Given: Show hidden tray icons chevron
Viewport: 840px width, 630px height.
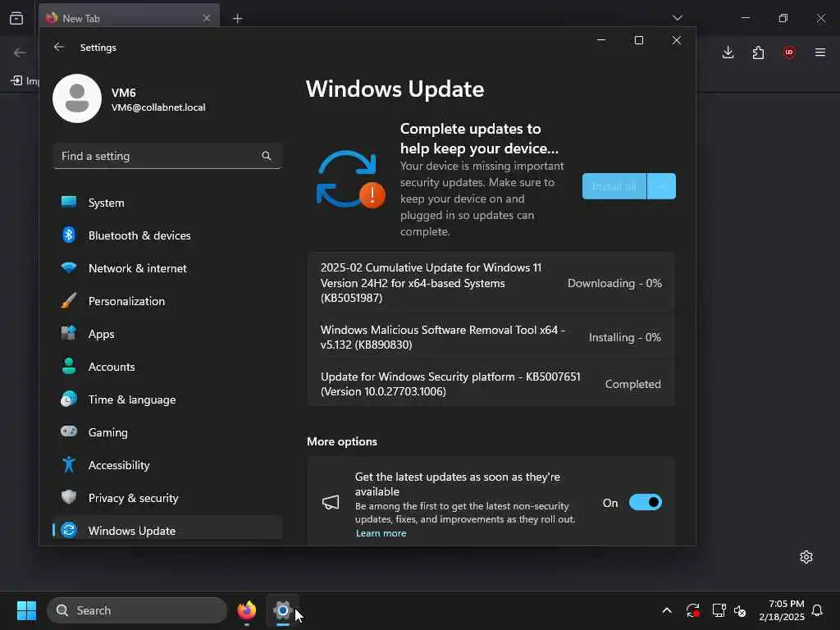Looking at the screenshot, I should pyautogui.click(x=667, y=610).
